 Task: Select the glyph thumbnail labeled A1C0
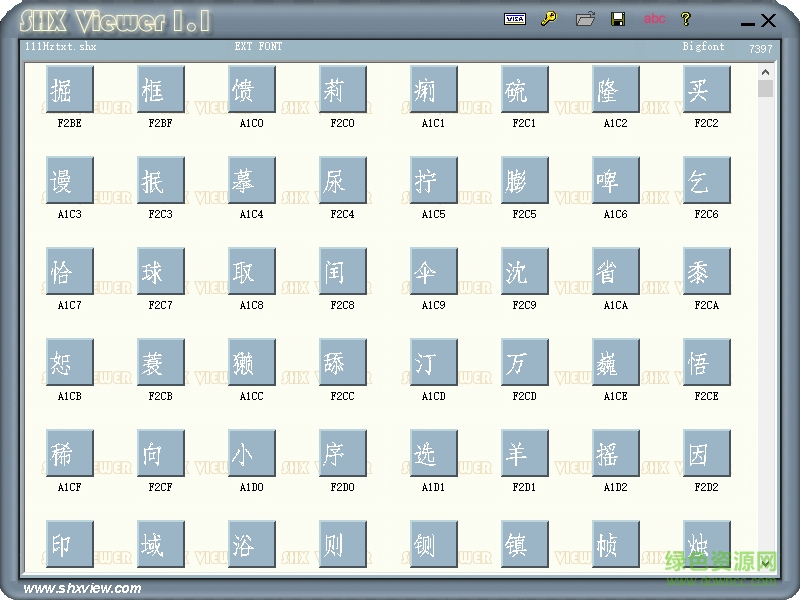pyautogui.click(x=249, y=88)
